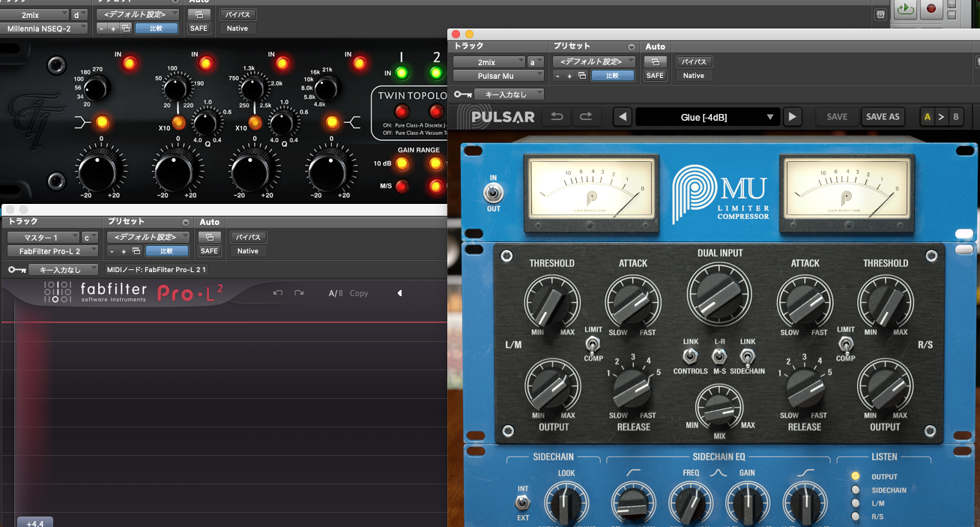Open the Pulsar Mu plug-in selector dropdown
The width and height of the screenshot is (980, 527).
(499, 76)
